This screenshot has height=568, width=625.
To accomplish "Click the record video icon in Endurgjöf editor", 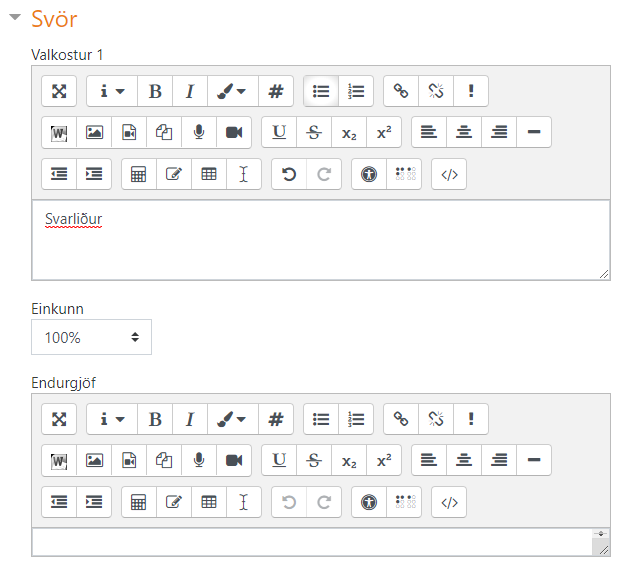I will tap(234, 460).
